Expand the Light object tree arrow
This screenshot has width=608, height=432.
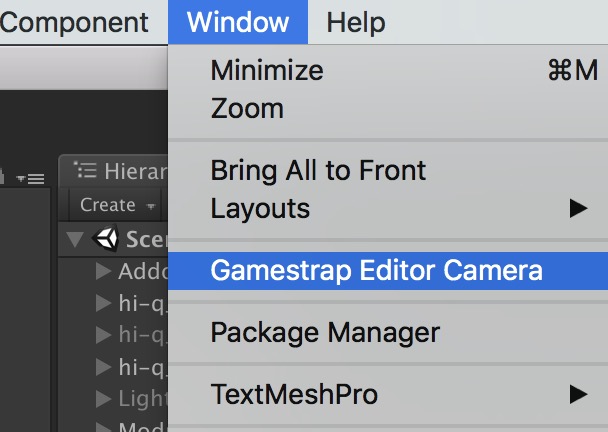click(103, 398)
